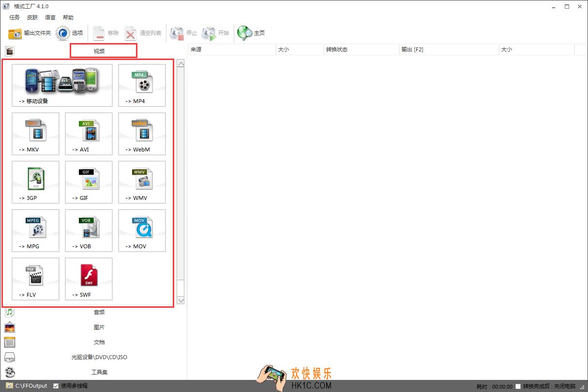Image resolution: width=588 pixels, height=392 pixels.
Task: Open the C:\FFOutput path in status bar
Action: coord(27,386)
